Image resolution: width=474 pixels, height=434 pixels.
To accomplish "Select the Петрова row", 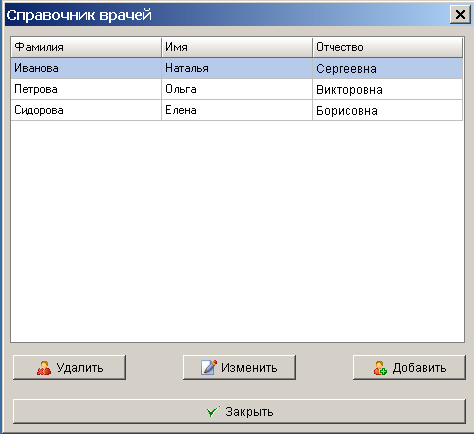I will [237, 89].
